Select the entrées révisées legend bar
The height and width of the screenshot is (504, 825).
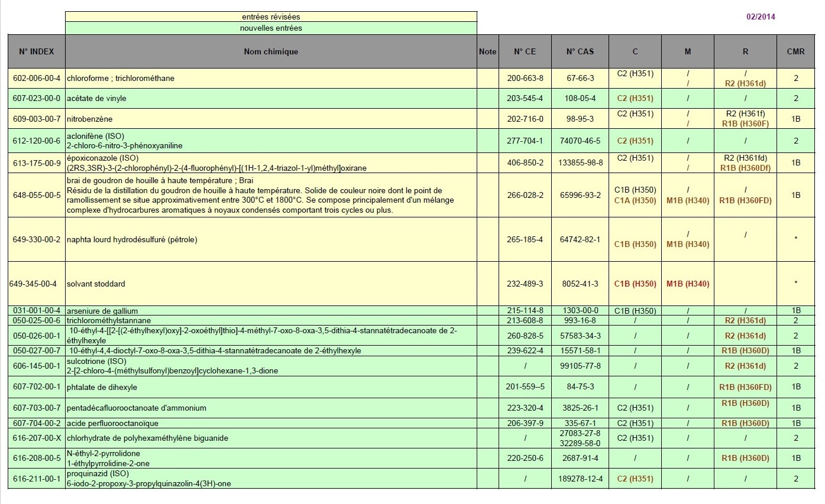[271, 17]
